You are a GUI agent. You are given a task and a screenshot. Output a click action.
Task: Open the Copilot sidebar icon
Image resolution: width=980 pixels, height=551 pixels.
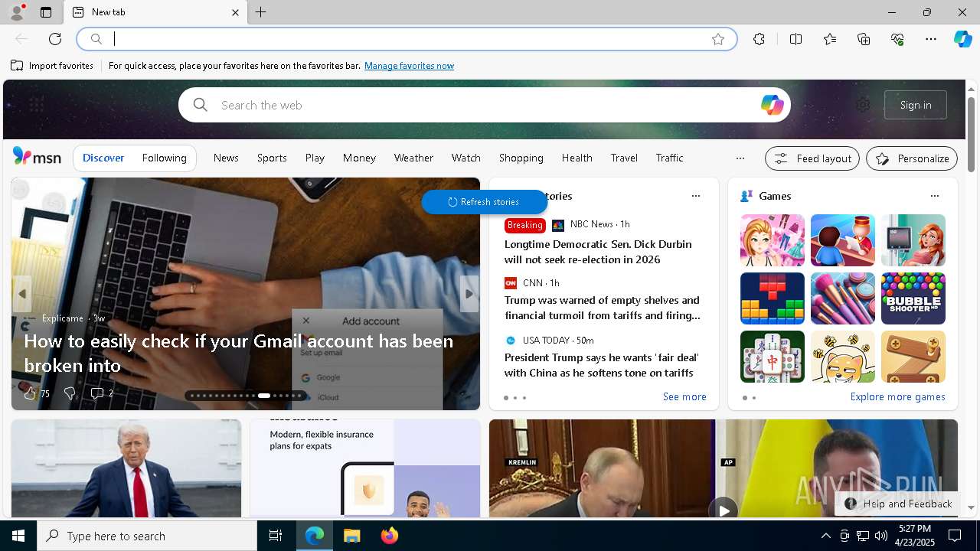(962, 39)
